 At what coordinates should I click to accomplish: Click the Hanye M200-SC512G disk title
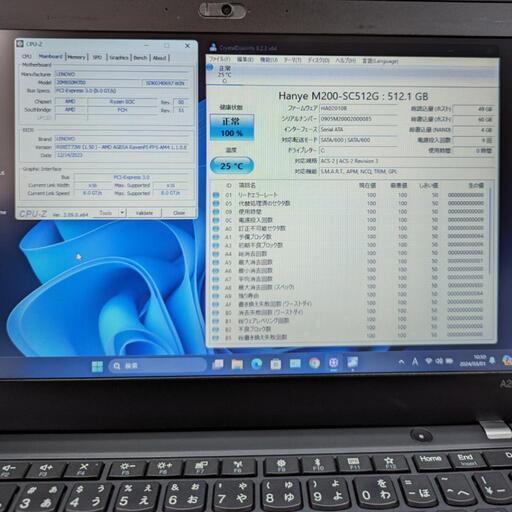(x=353, y=96)
